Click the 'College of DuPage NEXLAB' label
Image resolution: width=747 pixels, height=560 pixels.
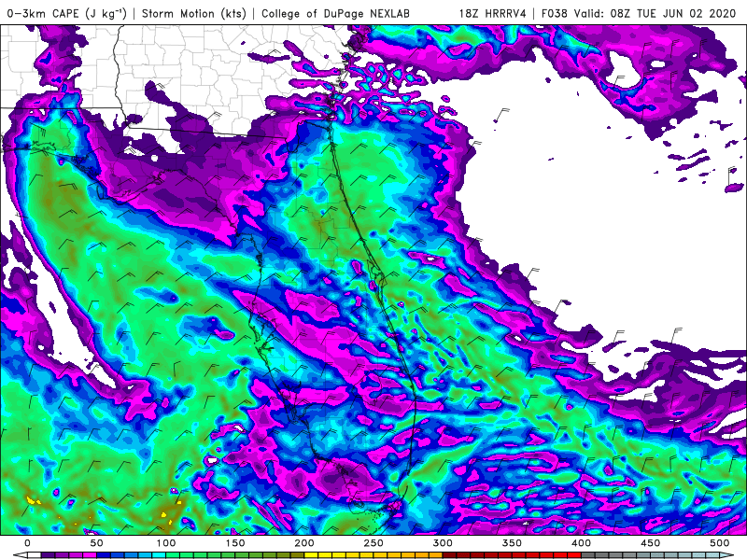click(335, 13)
